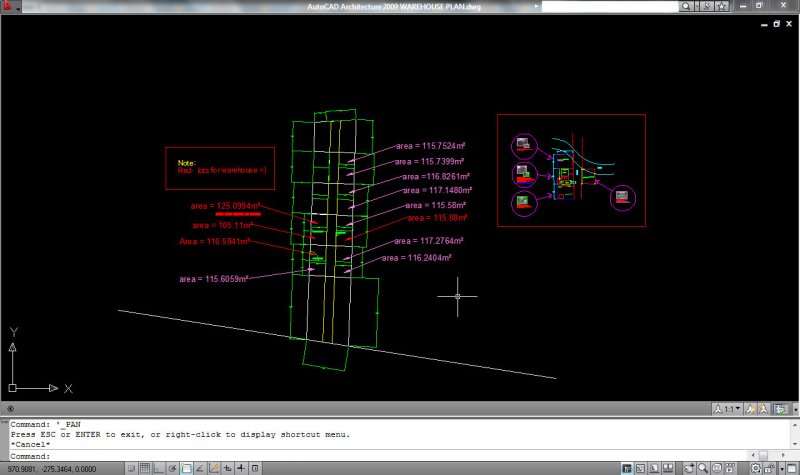Toggle Clean Screen icon

792,468
